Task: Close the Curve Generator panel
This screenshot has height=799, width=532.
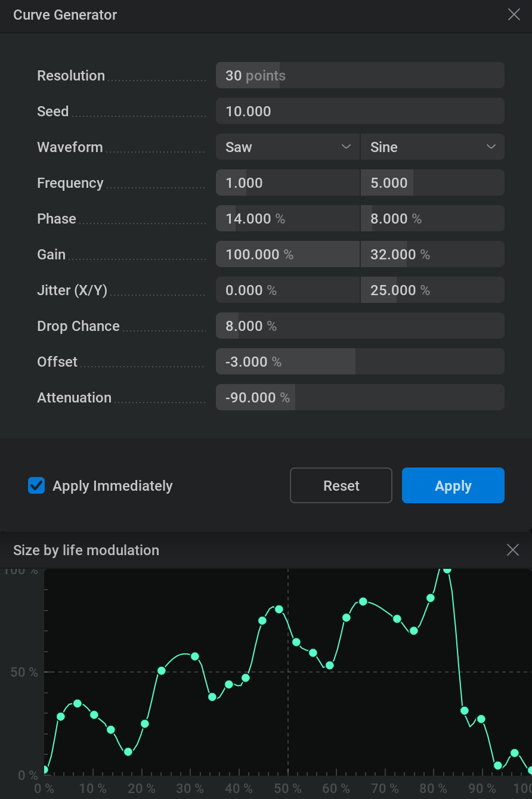Action: pos(514,15)
